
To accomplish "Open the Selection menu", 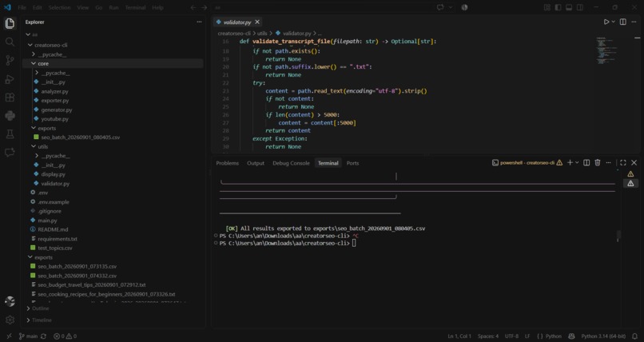I will click(60, 7).
